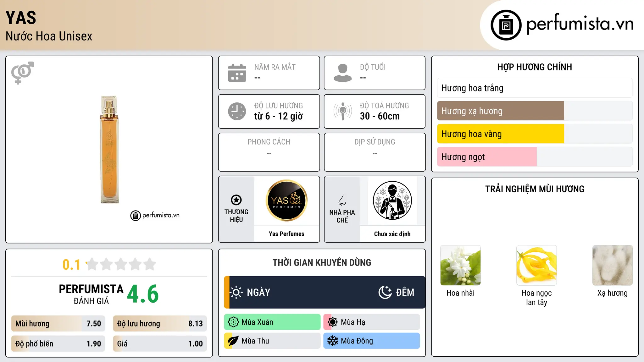Click the PHONG CÁCH label
Image resolution: width=644 pixels, height=362 pixels.
269,142
